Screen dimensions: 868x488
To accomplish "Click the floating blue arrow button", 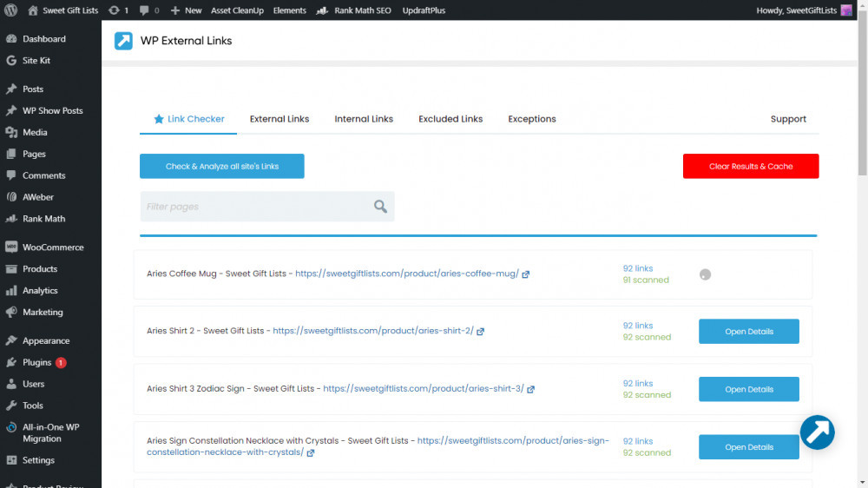I will (817, 432).
